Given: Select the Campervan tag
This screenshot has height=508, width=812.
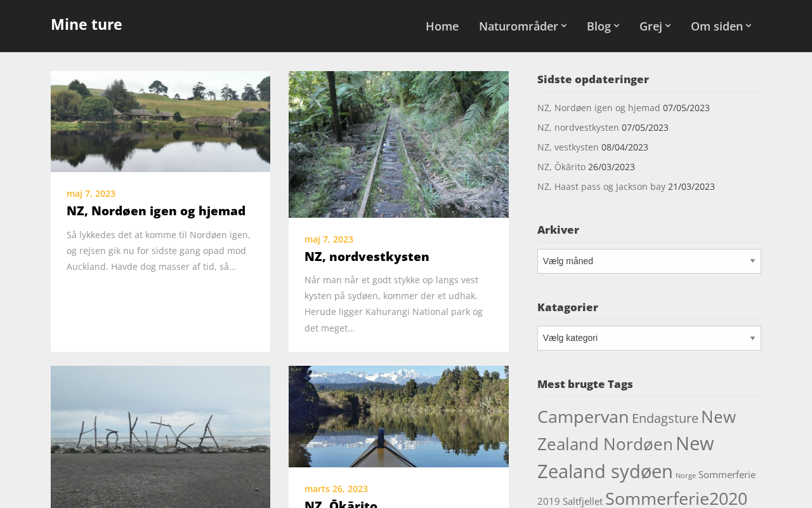Looking at the screenshot, I should 583,417.
